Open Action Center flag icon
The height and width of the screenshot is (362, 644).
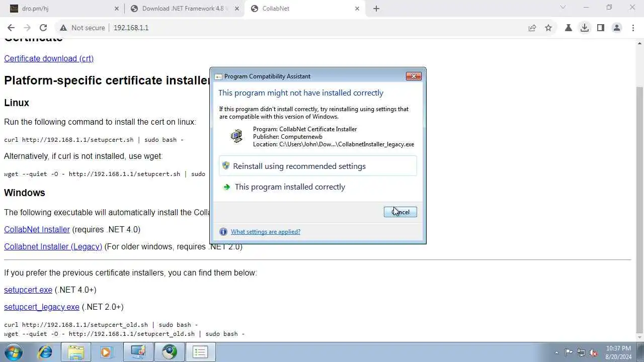click(x=569, y=352)
